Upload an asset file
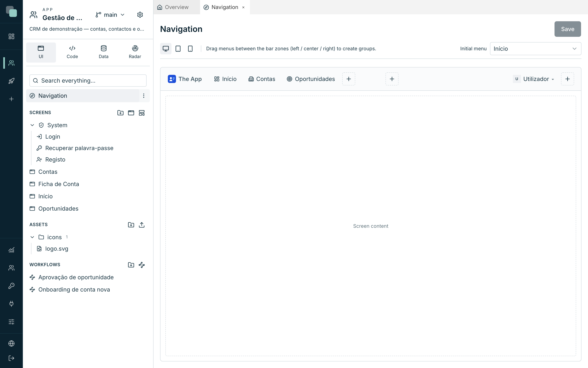This screenshot has width=588, height=368. coord(142,225)
